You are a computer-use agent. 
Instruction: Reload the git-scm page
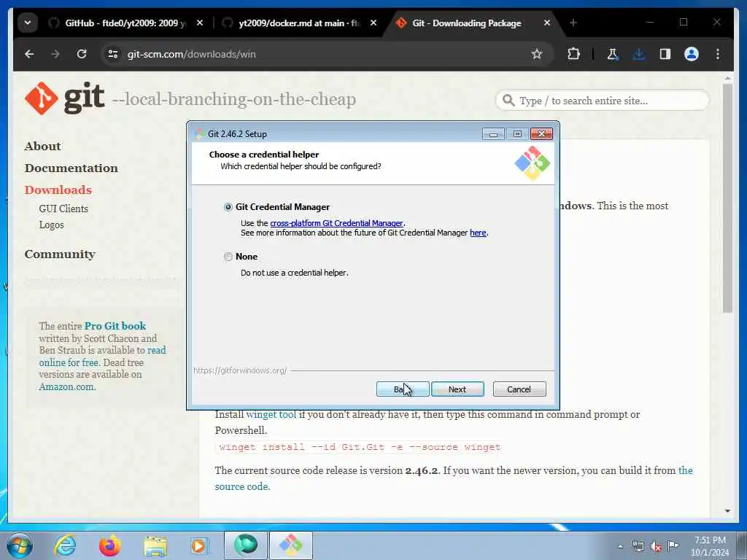click(x=82, y=54)
